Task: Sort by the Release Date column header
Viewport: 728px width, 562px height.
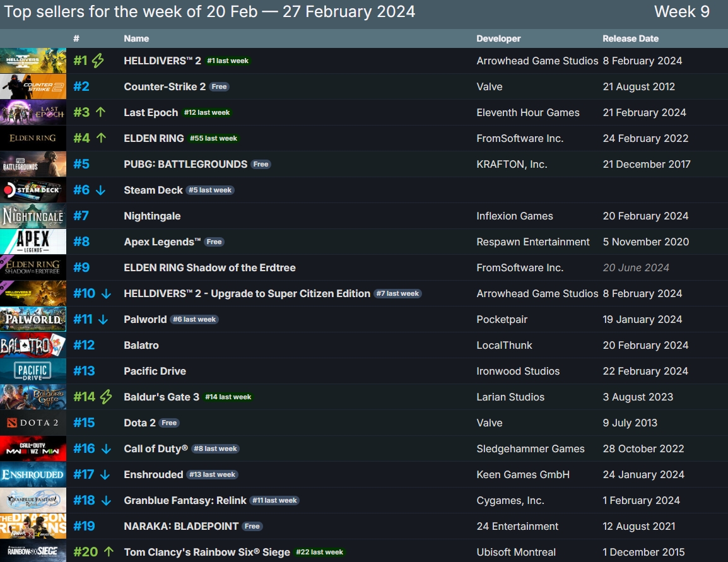Action: [630, 38]
